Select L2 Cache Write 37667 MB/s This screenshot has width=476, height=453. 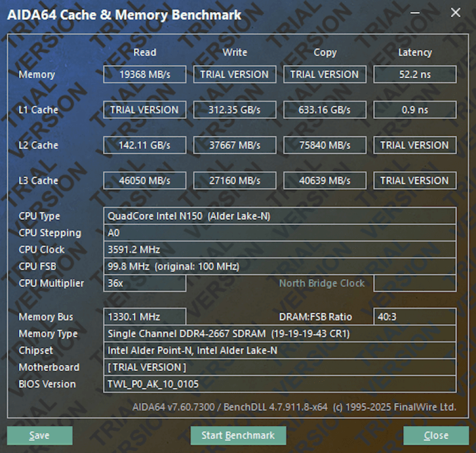[235, 145]
